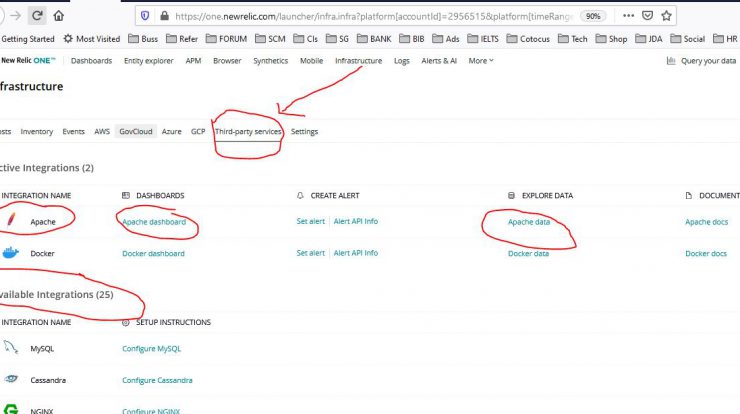Click the Docker whale integration icon
Viewport: 740px width, 414px height.
(x=10, y=253)
